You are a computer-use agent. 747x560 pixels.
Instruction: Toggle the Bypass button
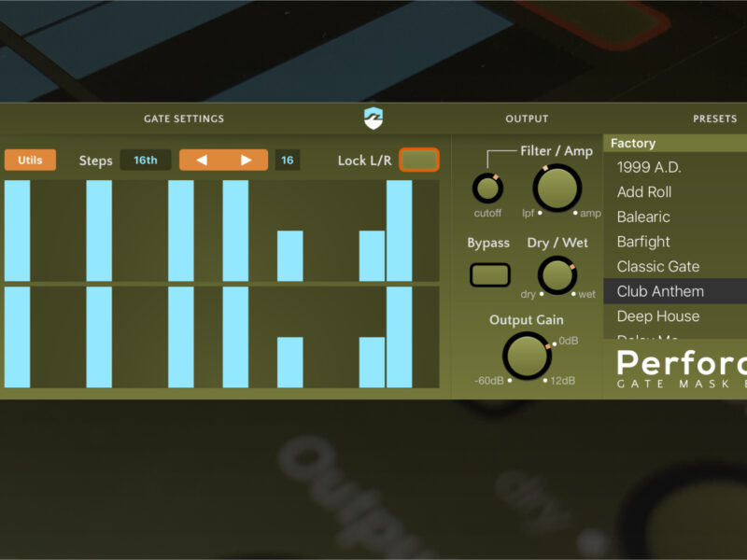(489, 275)
